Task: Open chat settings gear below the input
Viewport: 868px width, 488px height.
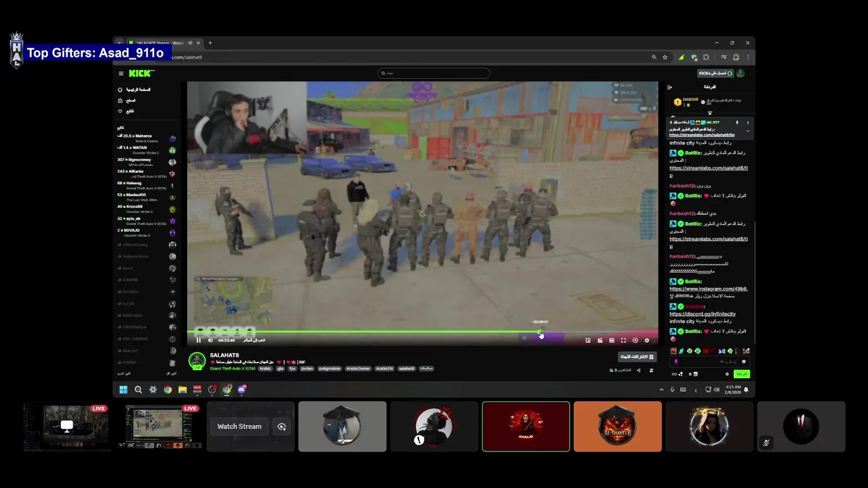Action: (x=727, y=374)
